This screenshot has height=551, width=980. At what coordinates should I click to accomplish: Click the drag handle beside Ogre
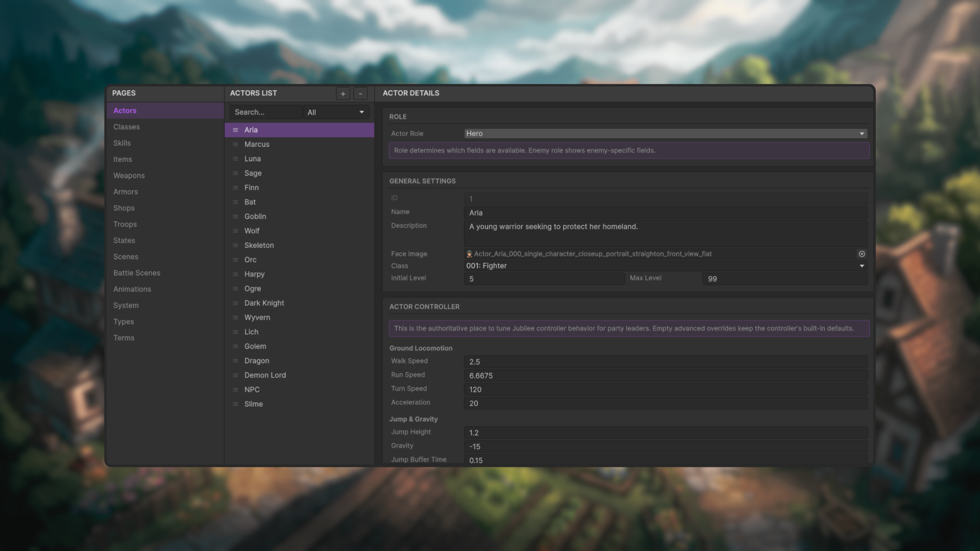(x=235, y=289)
